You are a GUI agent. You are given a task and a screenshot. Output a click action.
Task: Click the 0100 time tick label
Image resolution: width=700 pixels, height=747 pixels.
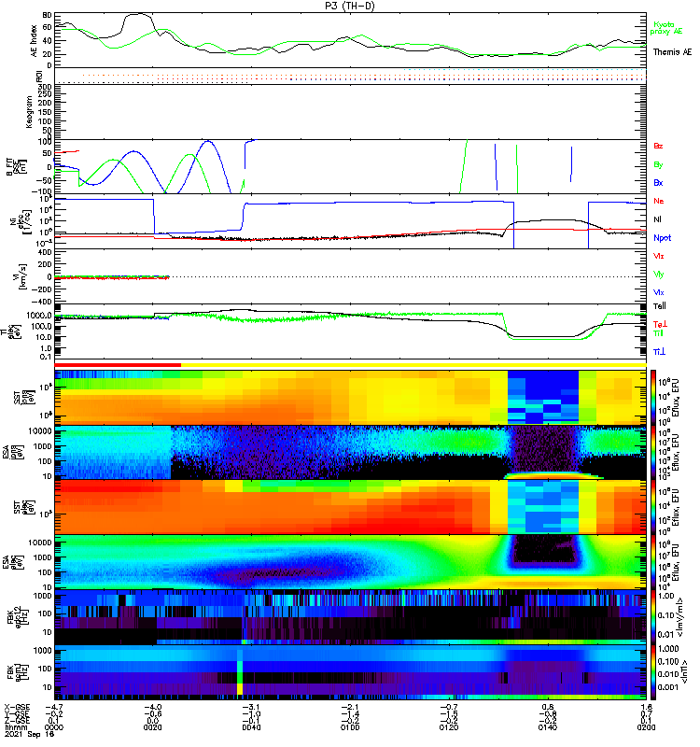pos(350,727)
